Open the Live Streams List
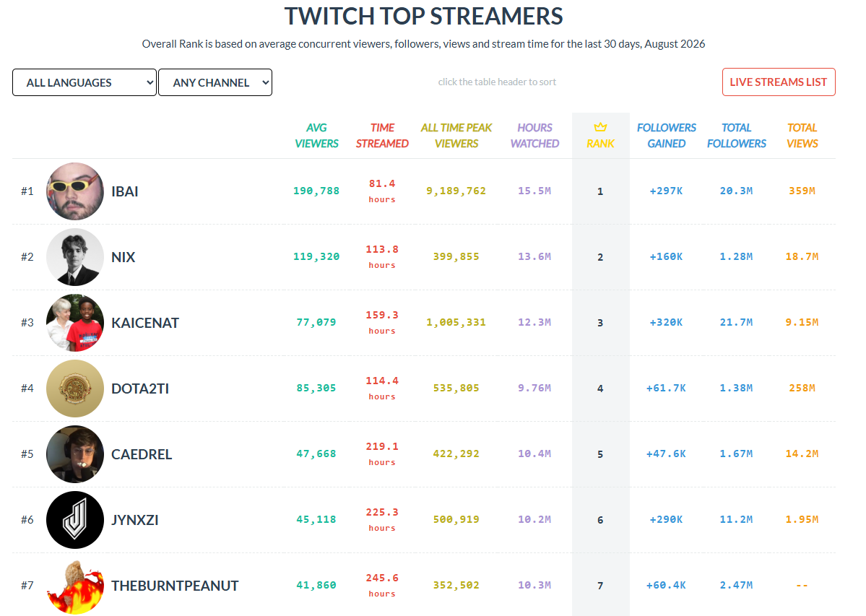This screenshot has width=866, height=616. point(778,82)
